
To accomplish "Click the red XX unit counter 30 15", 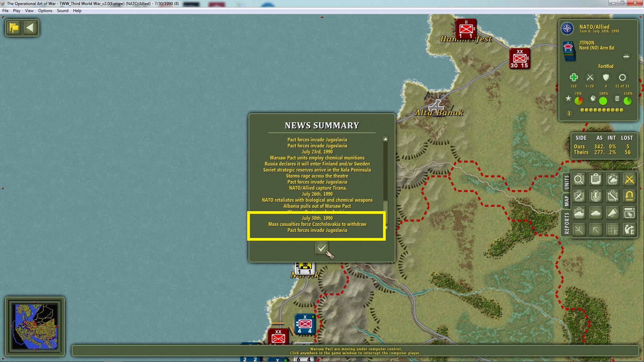I will pos(520,59).
